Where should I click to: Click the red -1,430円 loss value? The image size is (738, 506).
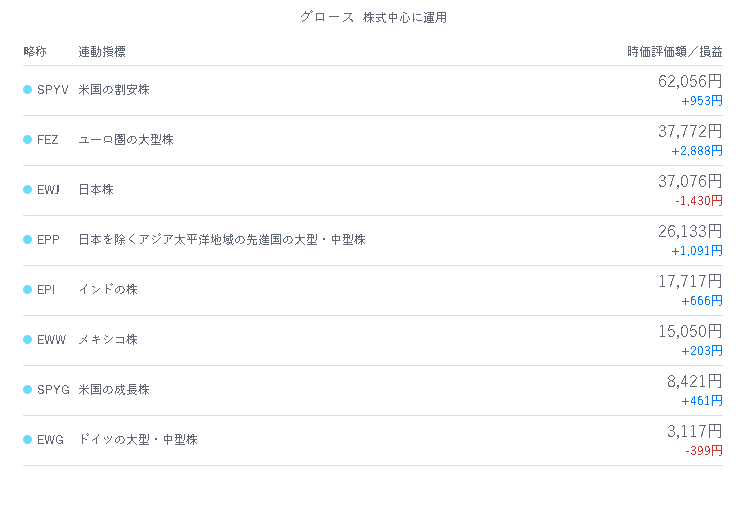coord(699,201)
